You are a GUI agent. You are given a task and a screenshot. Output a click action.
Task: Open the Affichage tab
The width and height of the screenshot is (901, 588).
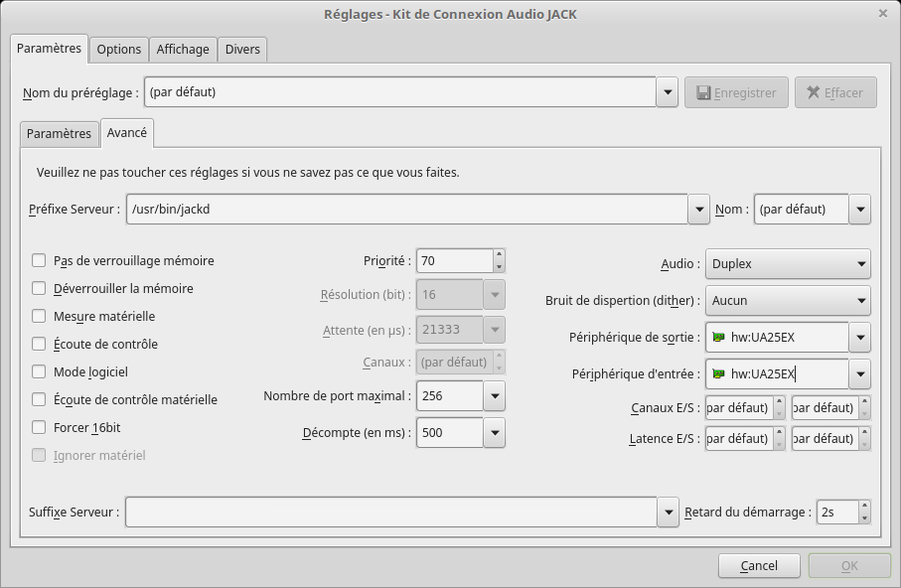183,50
